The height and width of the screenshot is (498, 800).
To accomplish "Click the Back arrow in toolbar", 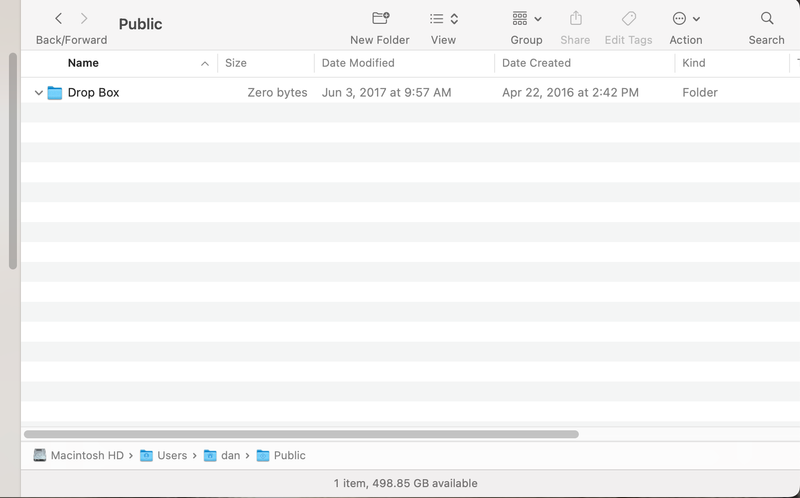I will click(58, 19).
